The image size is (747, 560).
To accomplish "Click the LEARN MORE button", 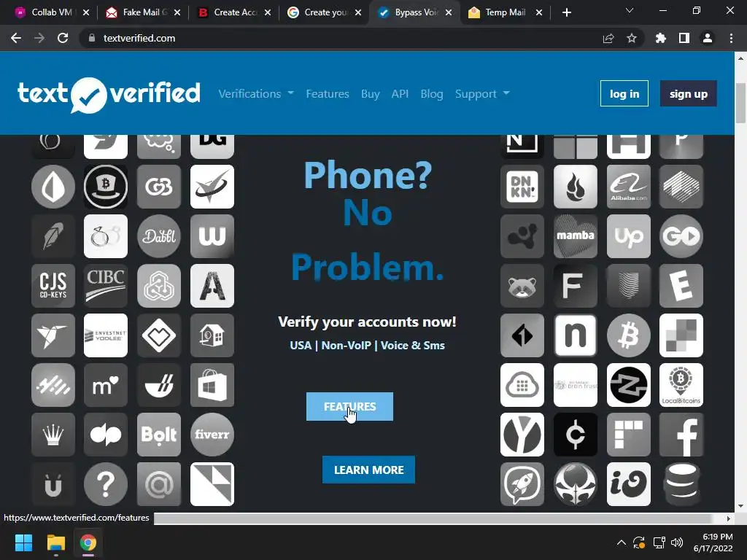I will [368, 470].
